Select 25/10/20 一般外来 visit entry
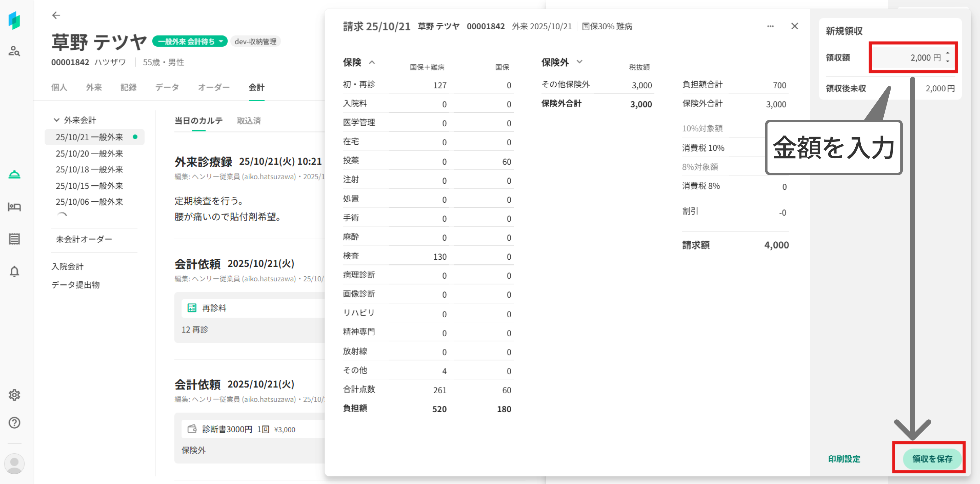The height and width of the screenshot is (484, 980). 89,153
